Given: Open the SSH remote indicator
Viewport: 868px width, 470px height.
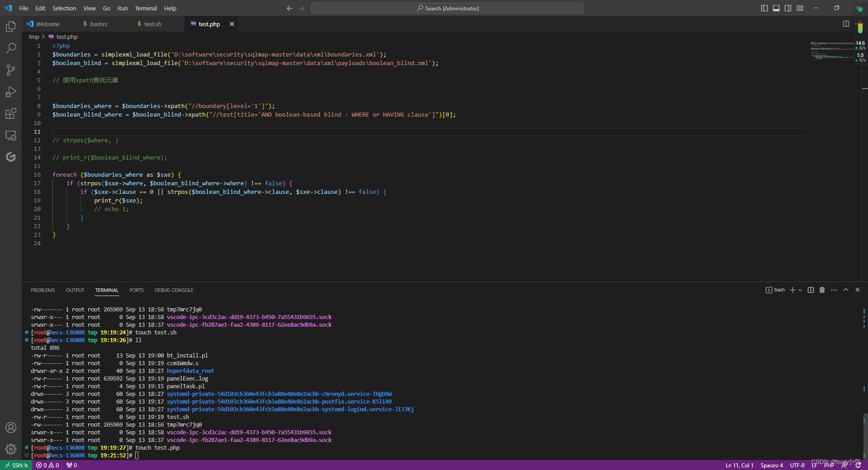Looking at the screenshot, I should [16, 465].
